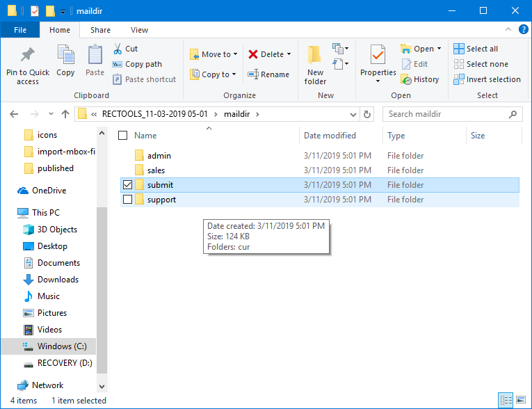Open the address bar history dropdown

353,114
